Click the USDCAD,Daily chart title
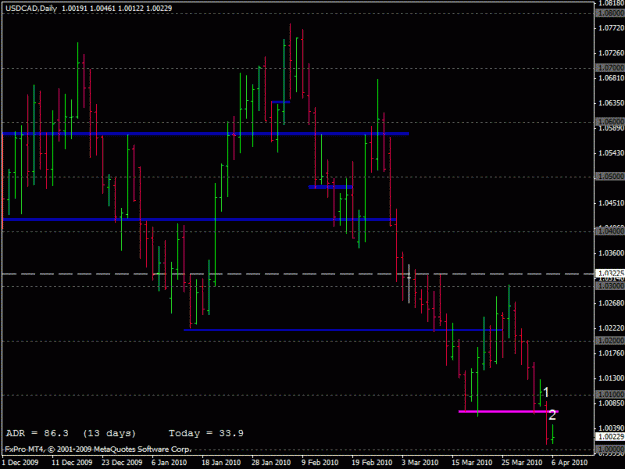This screenshot has width=625, height=469. (31, 8)
